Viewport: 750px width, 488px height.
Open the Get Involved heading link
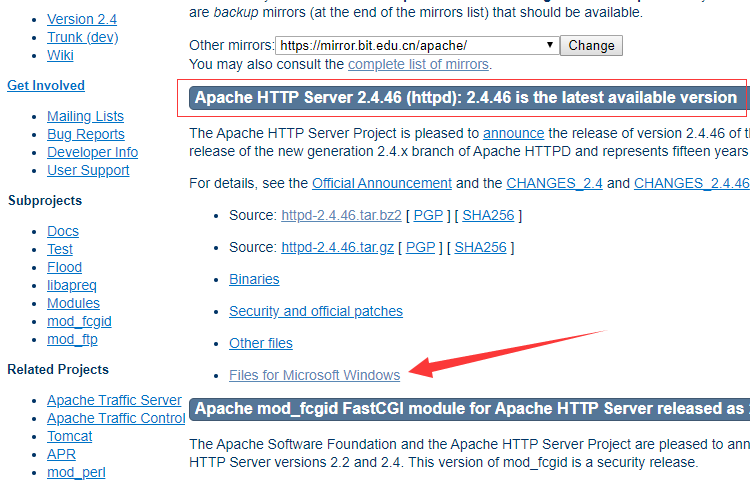tap(46, 86)
